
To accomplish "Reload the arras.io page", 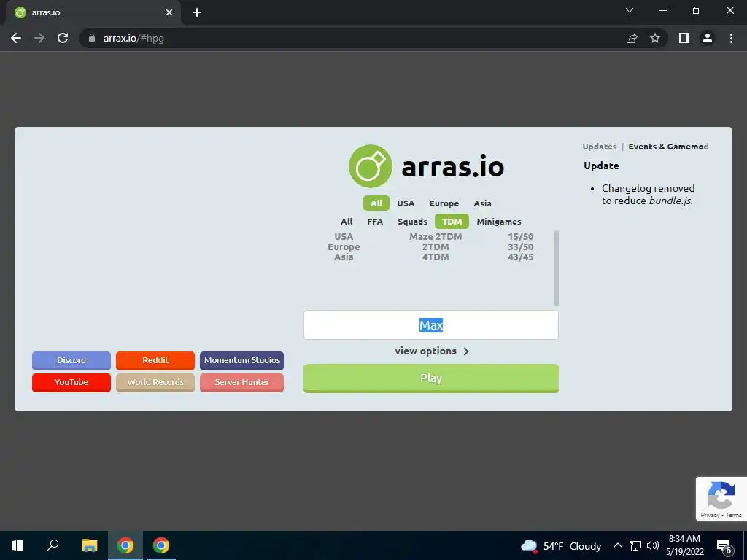I will [63, 38].
